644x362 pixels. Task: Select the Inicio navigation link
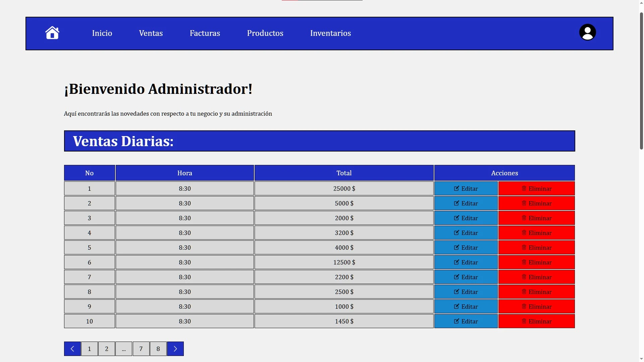point(102,33)
